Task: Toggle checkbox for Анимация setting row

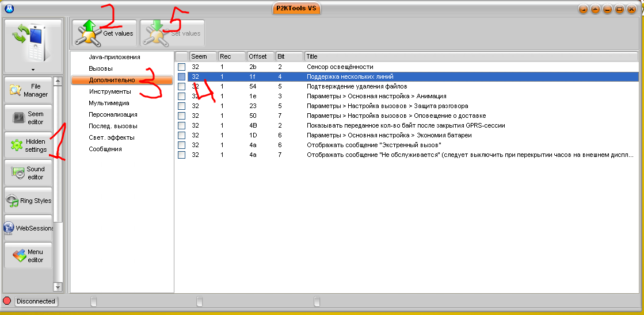Action: click(x=181, y=96)
